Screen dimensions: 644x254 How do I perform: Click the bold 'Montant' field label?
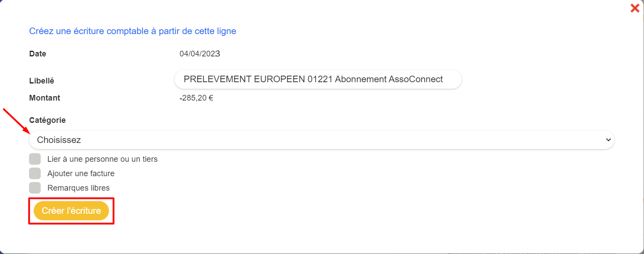[45, 98]
